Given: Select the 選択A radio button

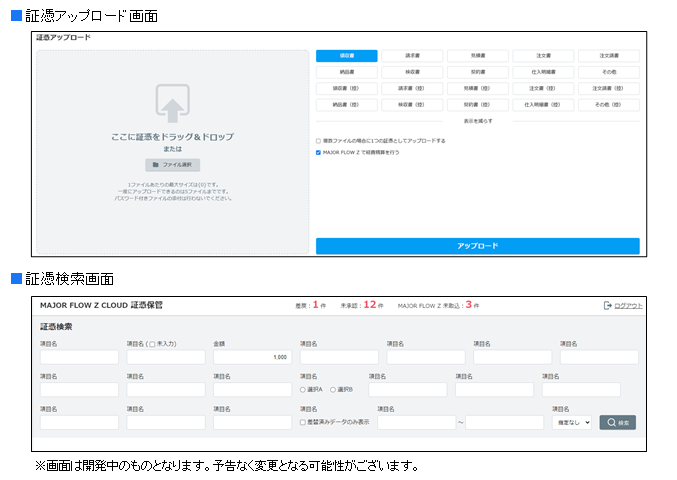Looking at the screenshot, I should click(x=303, y=390).
